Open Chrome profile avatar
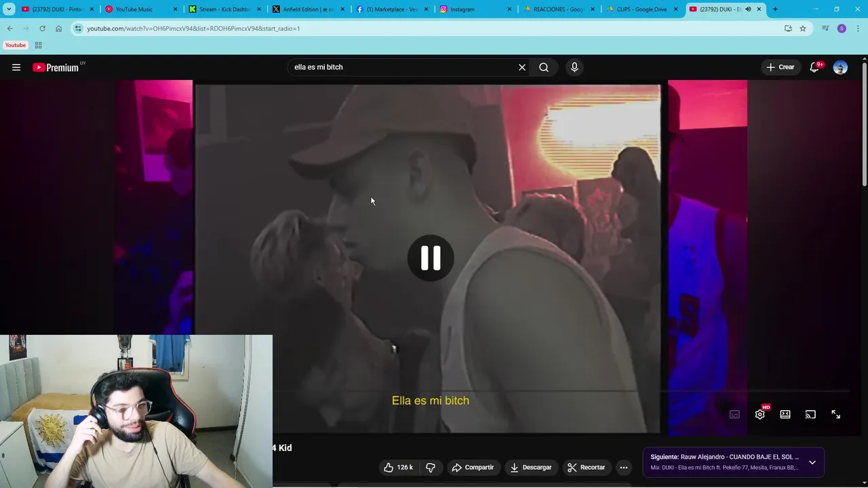This screenshot has width=868, height=488. click(842, 28)
